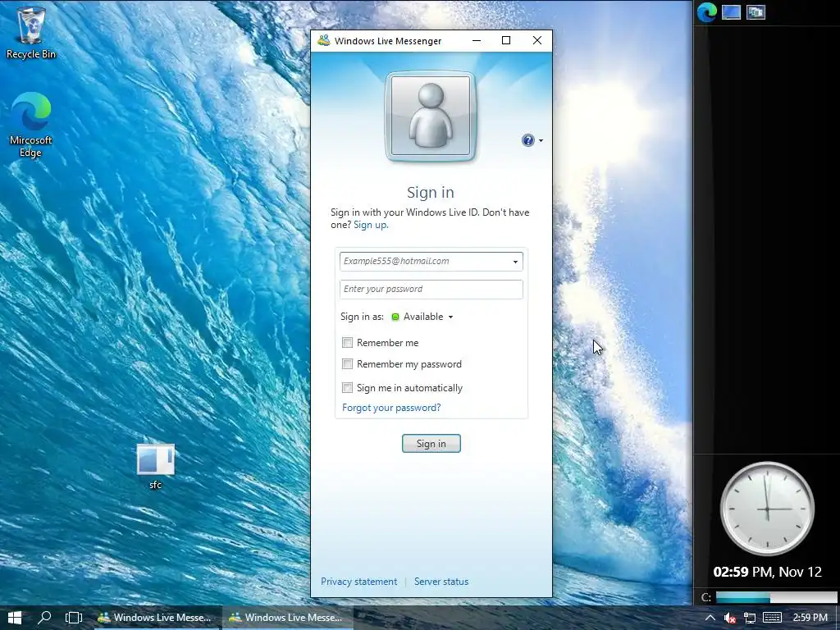Click the blue screen icon in sidebar
Screen dimensions: 840x630
tap(731, 11)
